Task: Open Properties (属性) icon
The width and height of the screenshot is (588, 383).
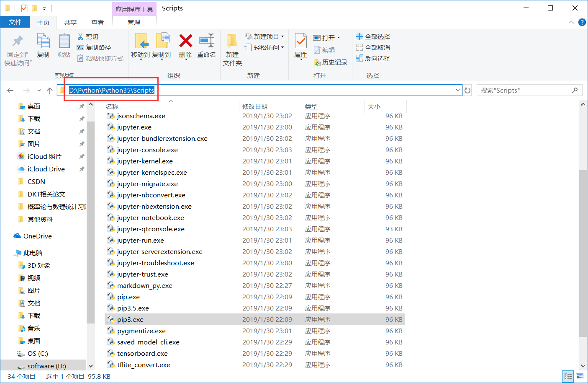Action: click(300, 41)
